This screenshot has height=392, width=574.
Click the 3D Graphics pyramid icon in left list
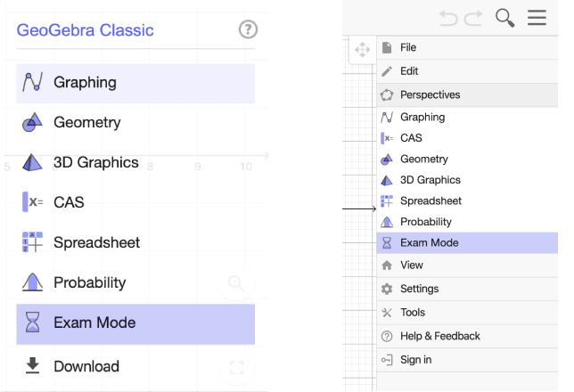pyautogui.click(x=32, y=162)
